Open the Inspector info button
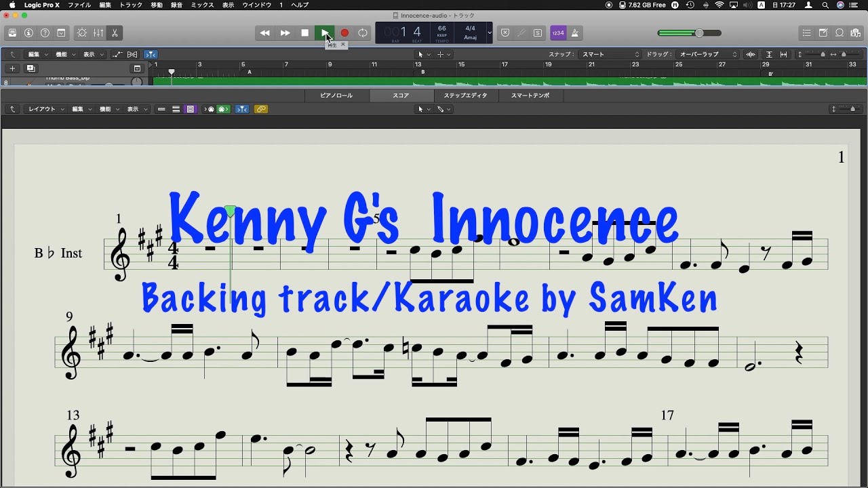Image resolution: width=868 pixels, height=488 pixels. point(28,33)
